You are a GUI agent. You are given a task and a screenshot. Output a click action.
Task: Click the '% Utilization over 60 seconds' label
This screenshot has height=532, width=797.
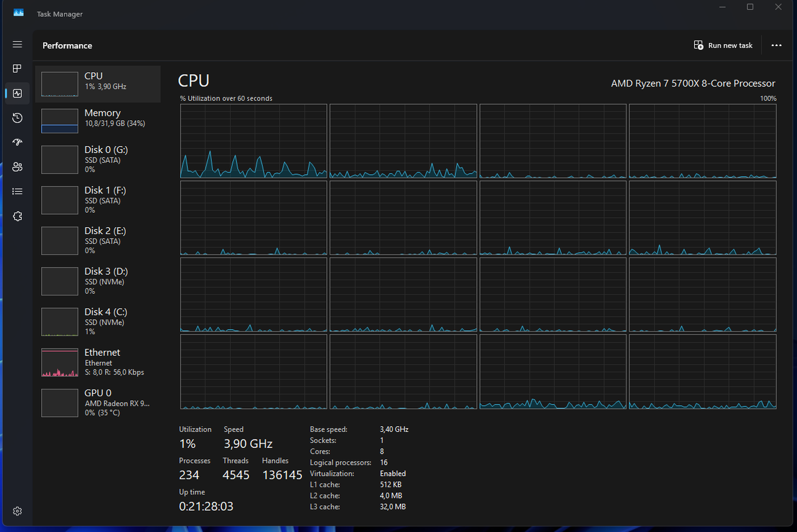(x=226, y=98)
